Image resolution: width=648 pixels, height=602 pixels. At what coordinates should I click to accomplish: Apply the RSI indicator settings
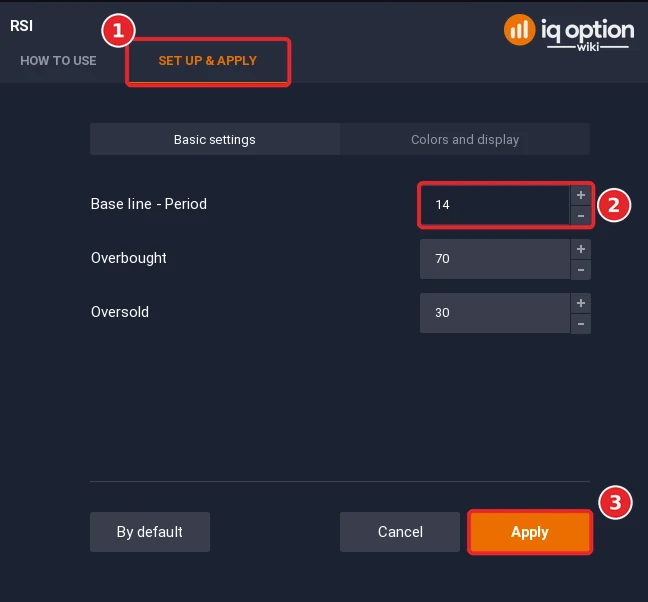pyautogui.click(x=530, y=532)
